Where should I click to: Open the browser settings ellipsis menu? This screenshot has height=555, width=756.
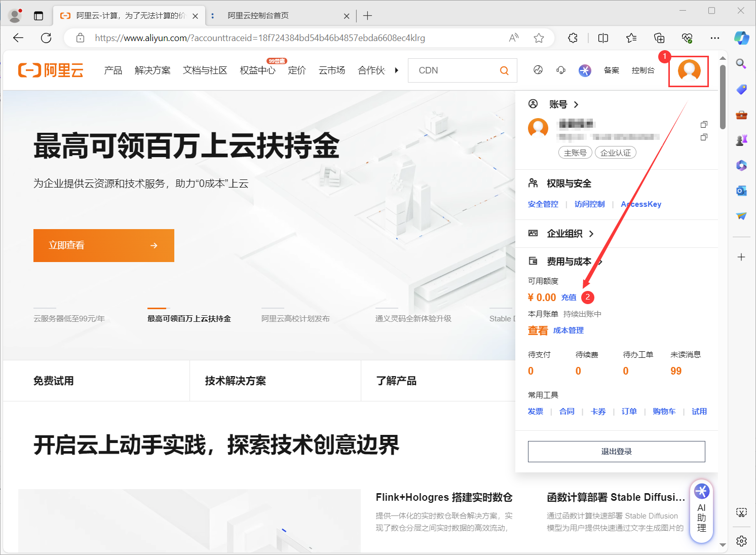coord(715,38)
